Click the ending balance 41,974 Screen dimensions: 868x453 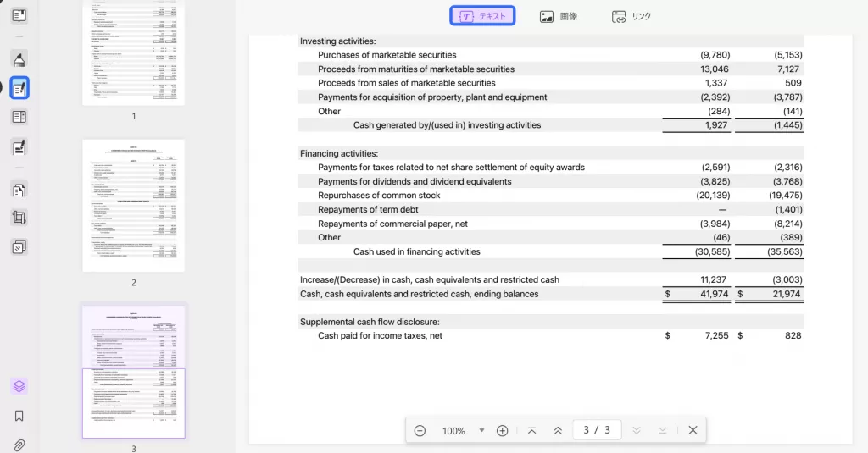(714, 294)
